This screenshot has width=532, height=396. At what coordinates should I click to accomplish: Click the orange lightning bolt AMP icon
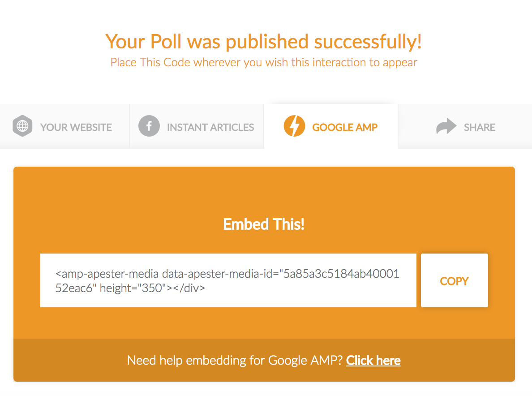pos(294,126)
